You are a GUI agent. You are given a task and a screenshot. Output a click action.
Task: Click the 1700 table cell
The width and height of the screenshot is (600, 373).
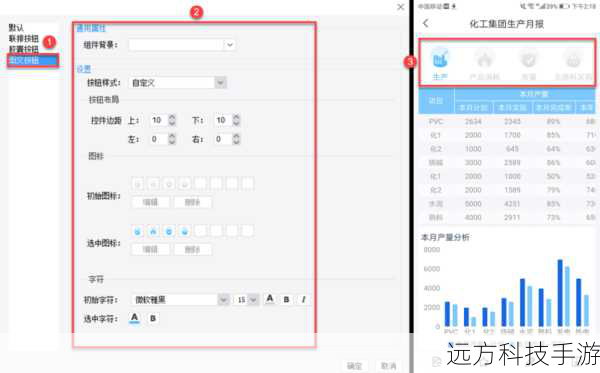[512, 135]
